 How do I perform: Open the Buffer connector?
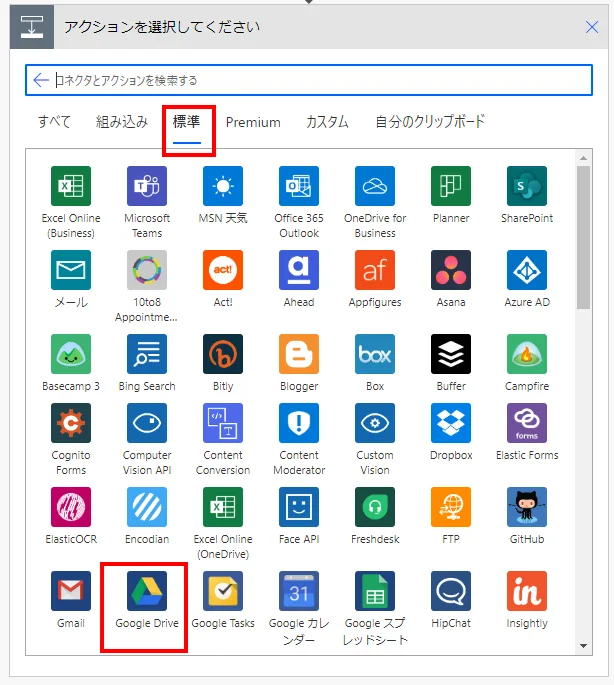451,354
